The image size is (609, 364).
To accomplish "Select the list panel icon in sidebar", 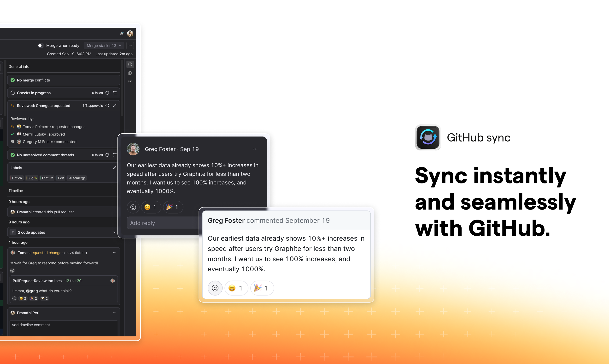I will pyautogui.click(x=130, y=81).
